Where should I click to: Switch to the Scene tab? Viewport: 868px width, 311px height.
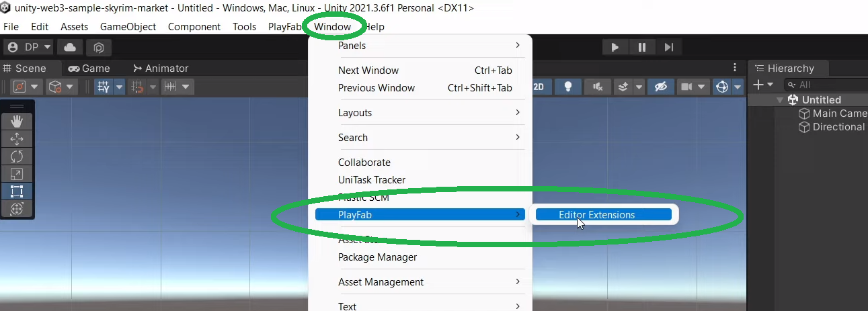[x=25, y=68]
